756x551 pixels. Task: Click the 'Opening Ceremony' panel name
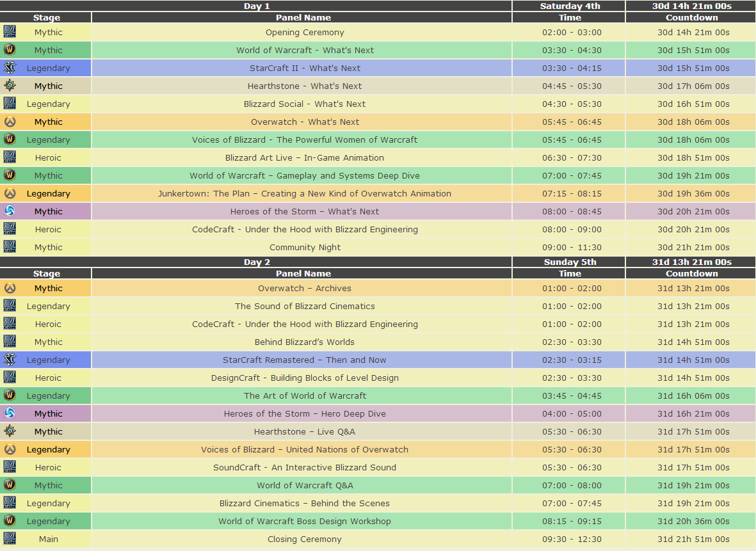(305, 32)
